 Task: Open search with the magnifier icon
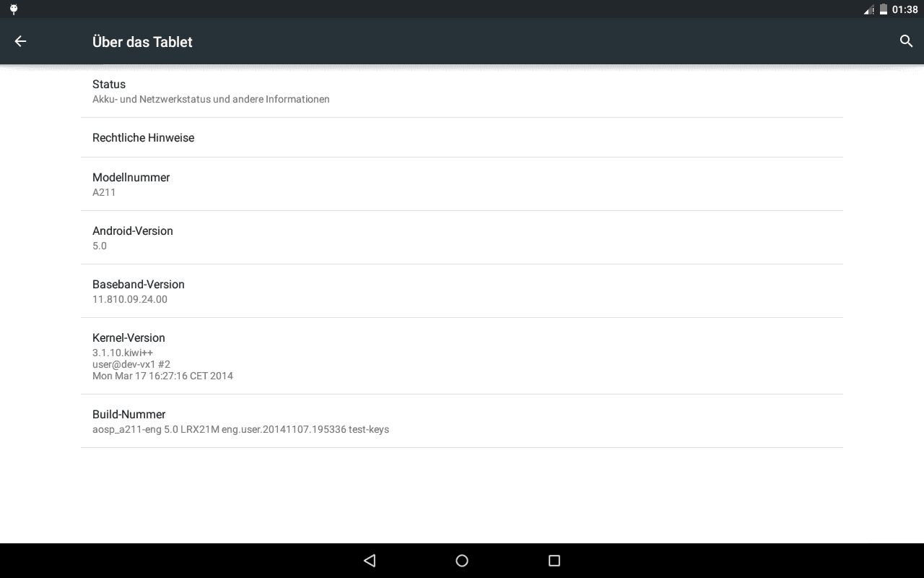[907, 41]
